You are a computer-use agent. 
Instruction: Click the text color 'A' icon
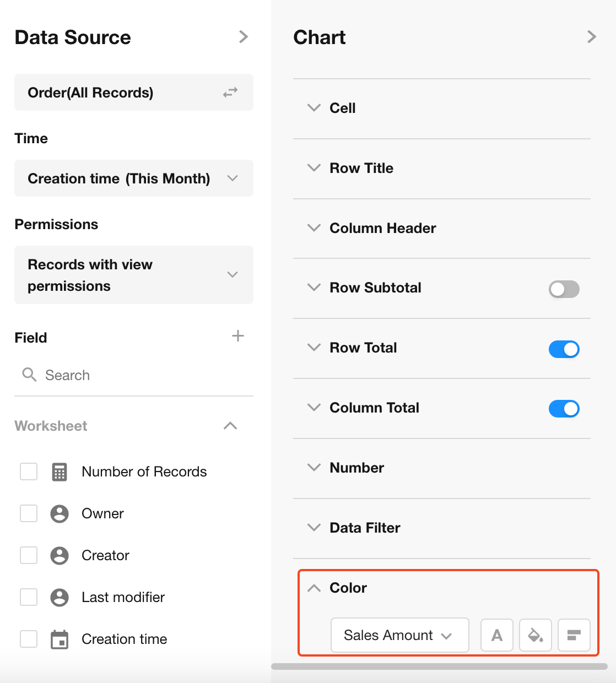pos(497,635)
